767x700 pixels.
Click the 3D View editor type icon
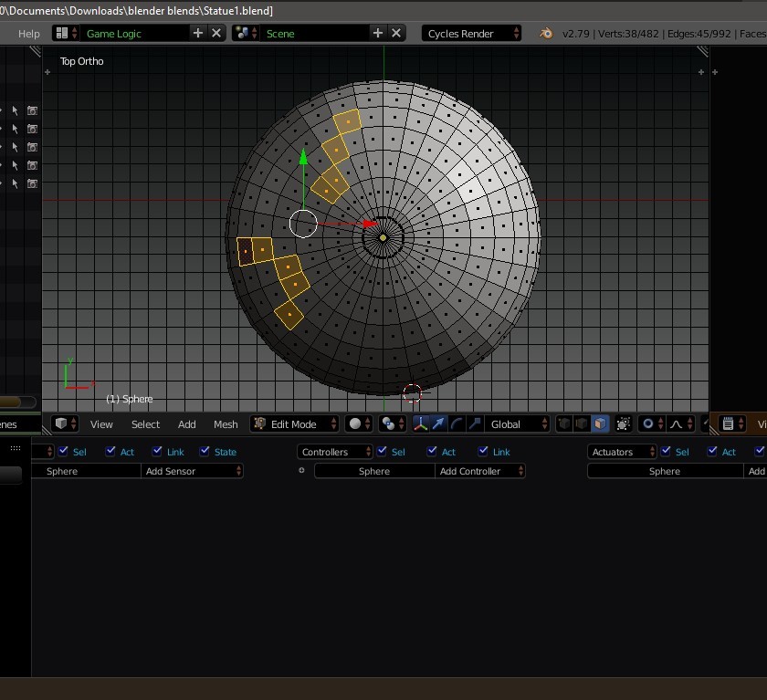pyautogui.click(x=61, y=423)
